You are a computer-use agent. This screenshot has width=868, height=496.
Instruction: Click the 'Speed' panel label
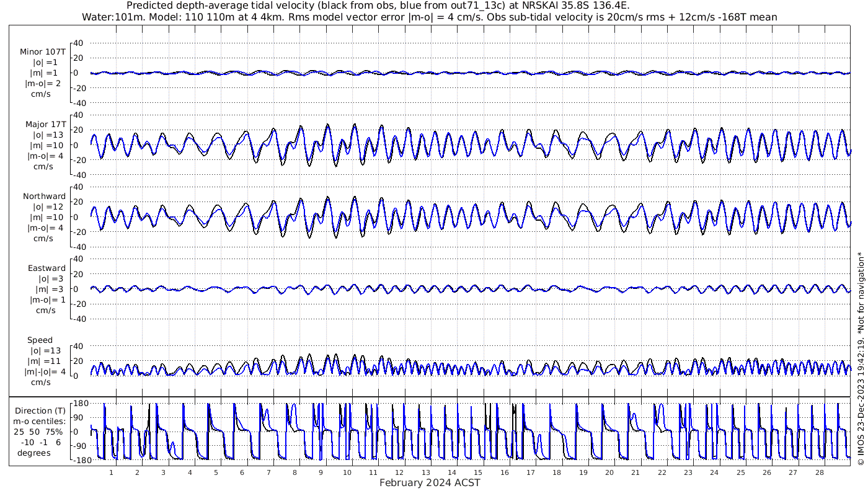tap(40, 340)
